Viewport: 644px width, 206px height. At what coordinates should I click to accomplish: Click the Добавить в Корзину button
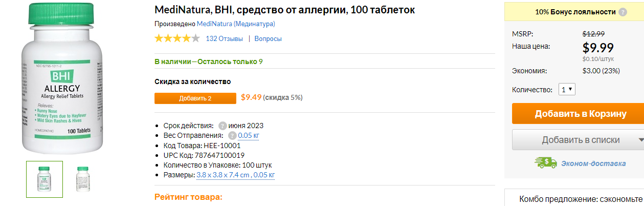pyautogui.click(x=578, y=114)
